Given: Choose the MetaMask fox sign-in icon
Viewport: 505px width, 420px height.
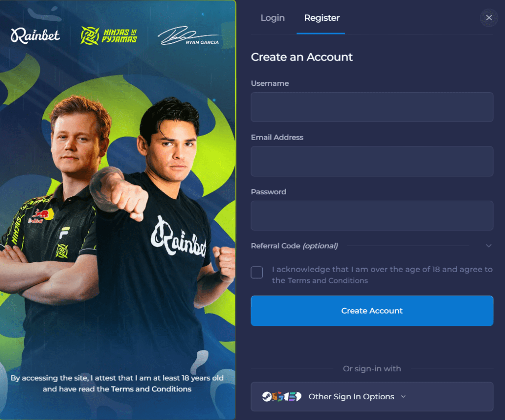Looking at the screenshot, I should (274, 396).
